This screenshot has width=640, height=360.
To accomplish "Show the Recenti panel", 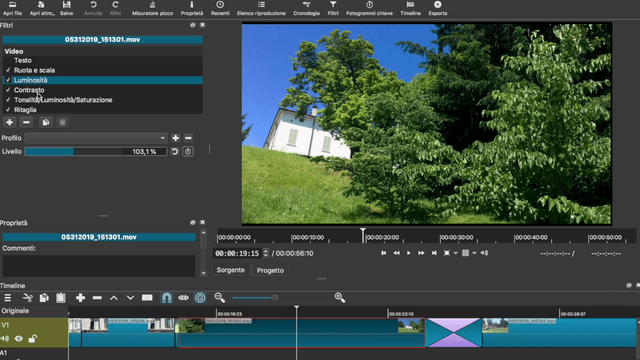I will tap(220, 8).
